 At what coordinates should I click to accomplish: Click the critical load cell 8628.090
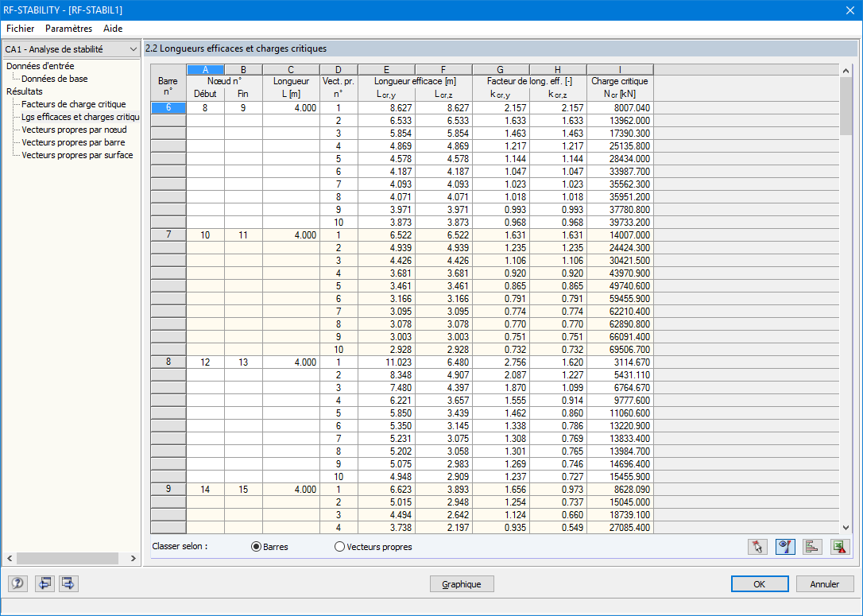coord(620,490)
